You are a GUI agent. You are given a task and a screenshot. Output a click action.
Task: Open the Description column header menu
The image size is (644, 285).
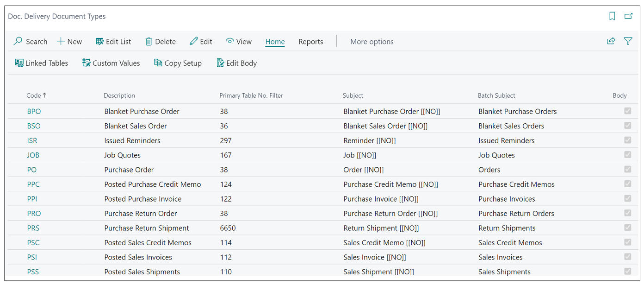(x=119, y=95)
